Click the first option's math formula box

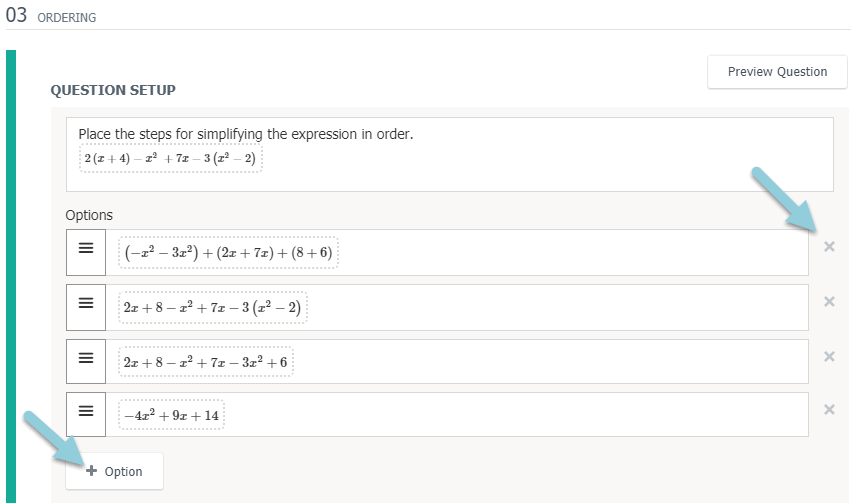click(x=228, y=253)
